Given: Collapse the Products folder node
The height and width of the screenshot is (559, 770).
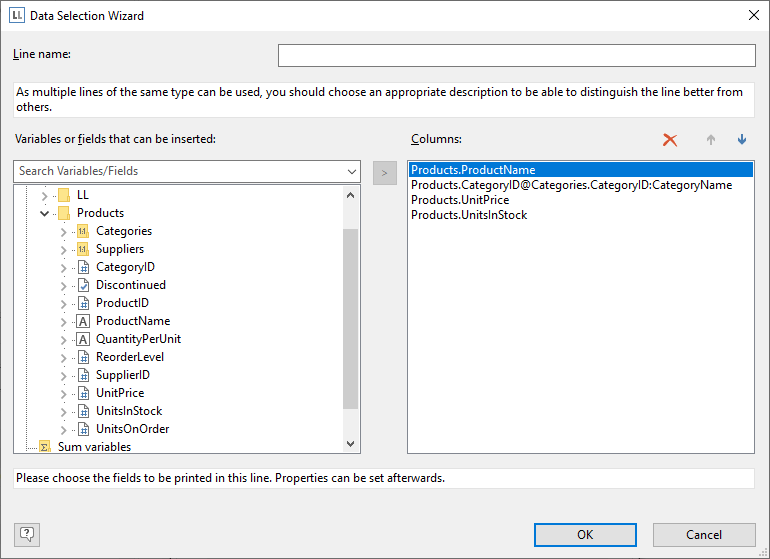Looking at the screenshot, I should point(44,213).
